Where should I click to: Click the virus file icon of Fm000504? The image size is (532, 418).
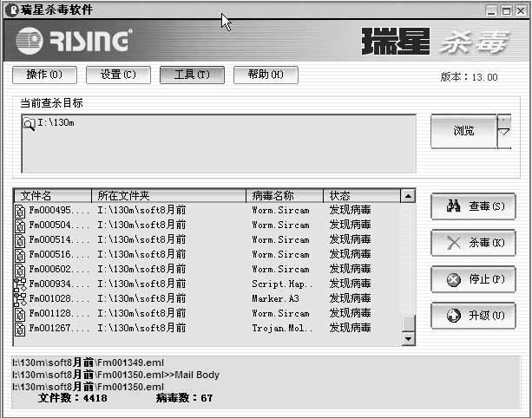click(20, 225)
